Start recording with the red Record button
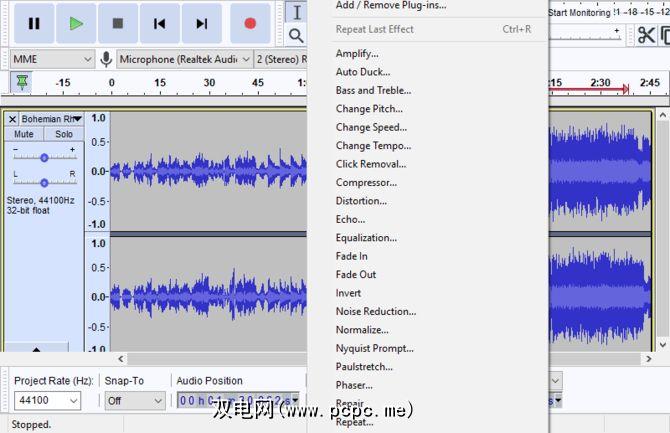 coord(250,23)
